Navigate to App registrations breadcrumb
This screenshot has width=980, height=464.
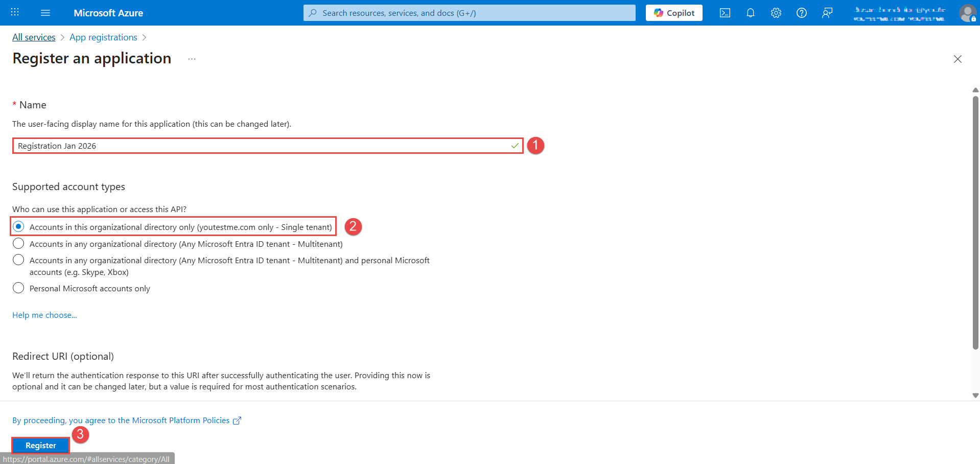pyautogui.click(x=103, y=37)
